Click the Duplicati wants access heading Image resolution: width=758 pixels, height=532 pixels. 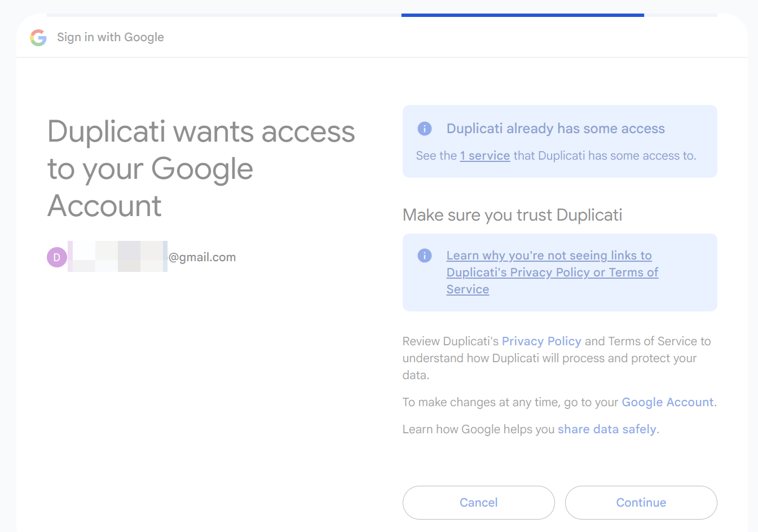(x=201, y=169)
